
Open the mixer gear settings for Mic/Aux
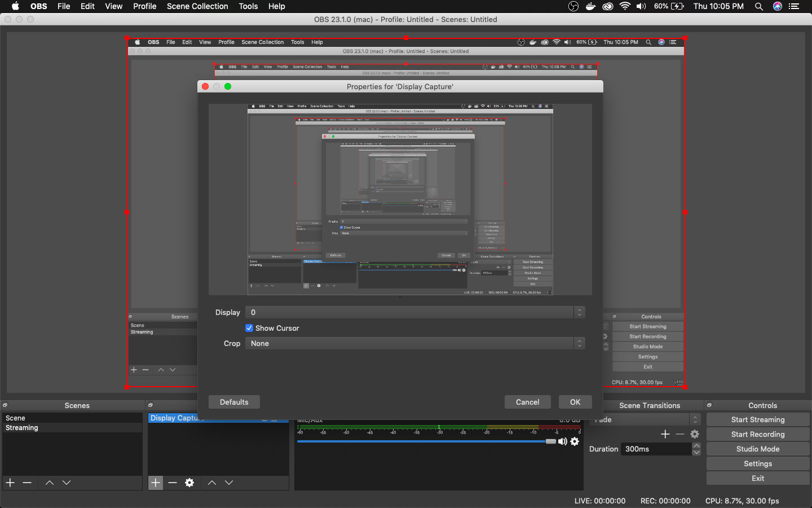(x=575, y=441)
